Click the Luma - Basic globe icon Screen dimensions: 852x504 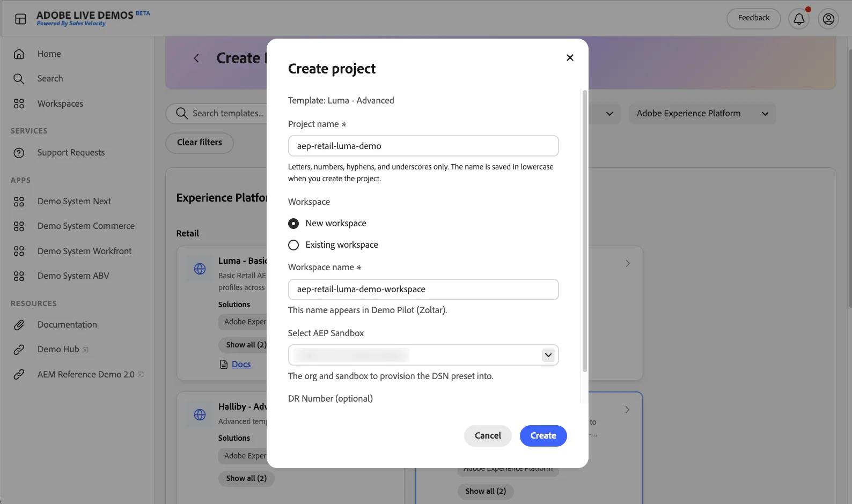[x=200, y=269]
